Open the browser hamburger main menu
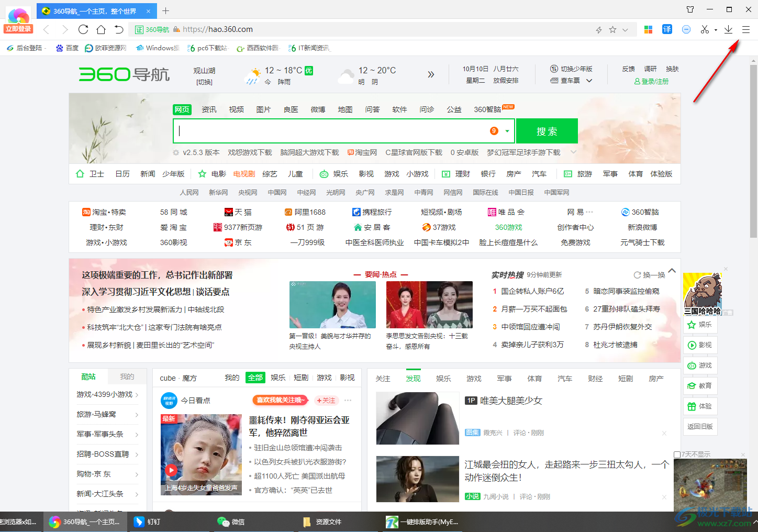Screen dimensions: 758x532 click(746, 30)
